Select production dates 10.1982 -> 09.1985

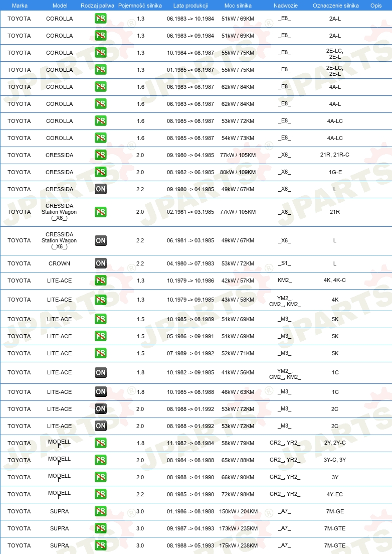pos(190,372)
